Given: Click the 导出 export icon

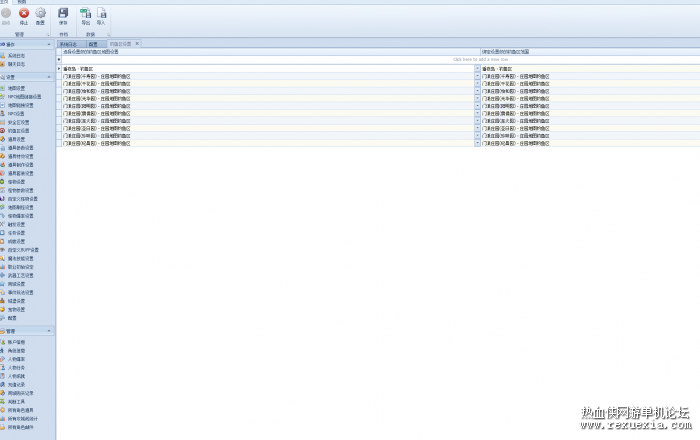Looking at the screenshot, I should click(85, 13).
